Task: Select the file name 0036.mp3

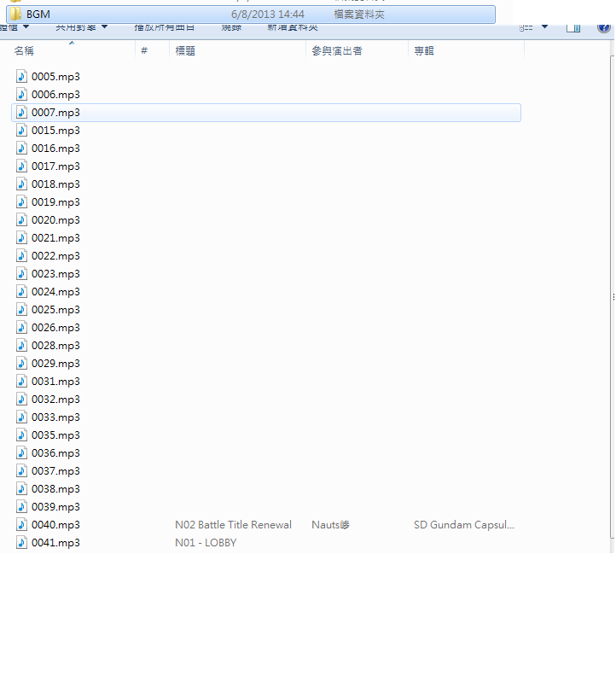Action: (55, 453)
